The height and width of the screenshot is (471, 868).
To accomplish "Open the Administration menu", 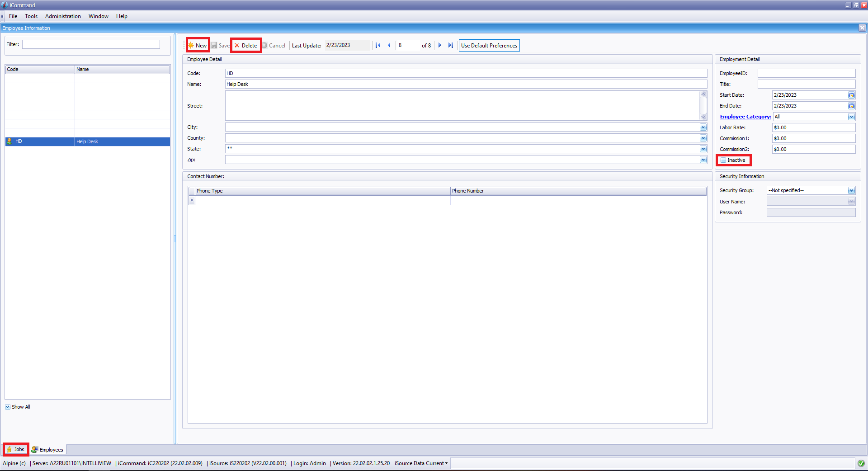I will click(63, 16).
